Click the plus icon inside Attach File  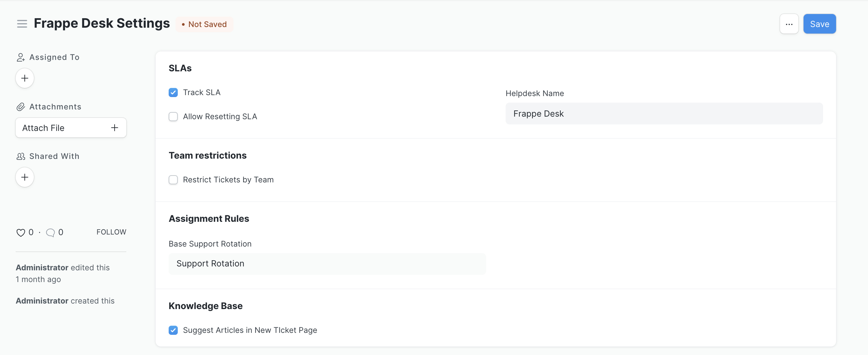pos(114,127)
